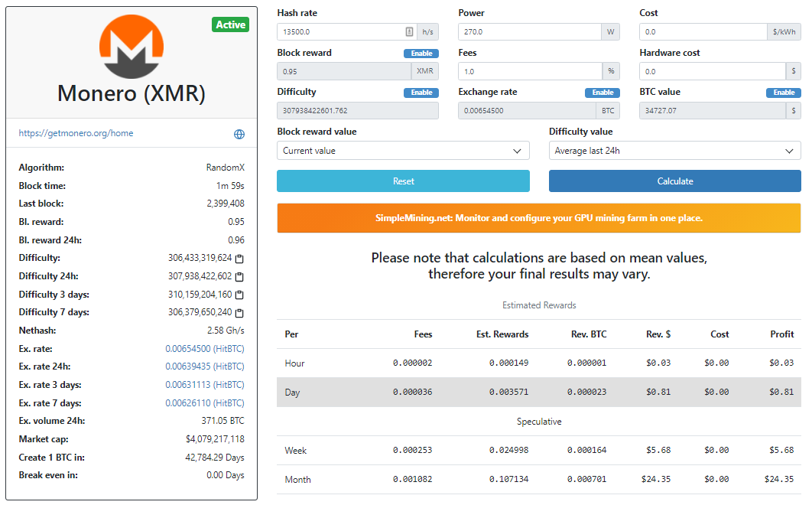This screenshot has height=505, width=812.
Task: Click the Monero logo
Action: (132, 47)
